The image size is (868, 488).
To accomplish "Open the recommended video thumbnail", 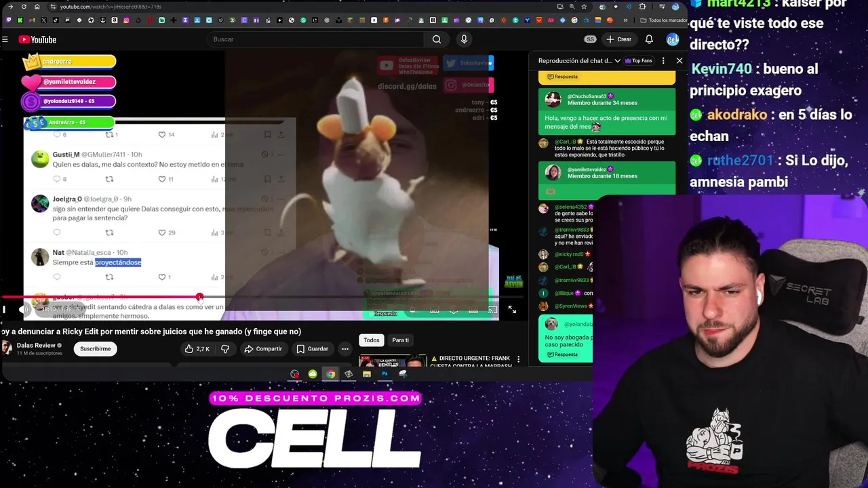I will (393, 361).
